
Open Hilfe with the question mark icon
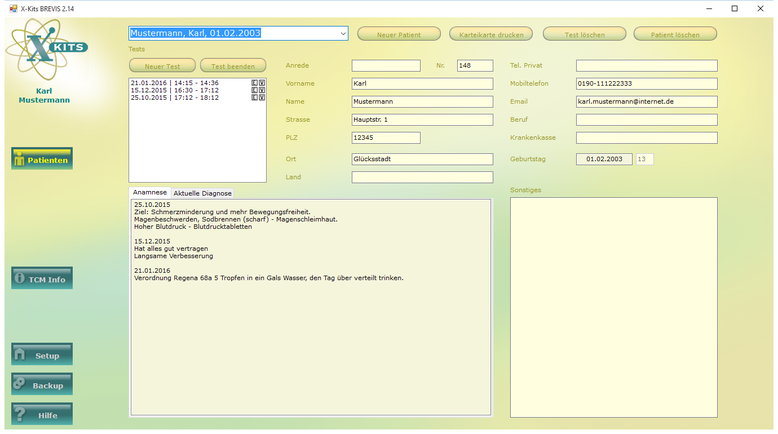(42, 414)
